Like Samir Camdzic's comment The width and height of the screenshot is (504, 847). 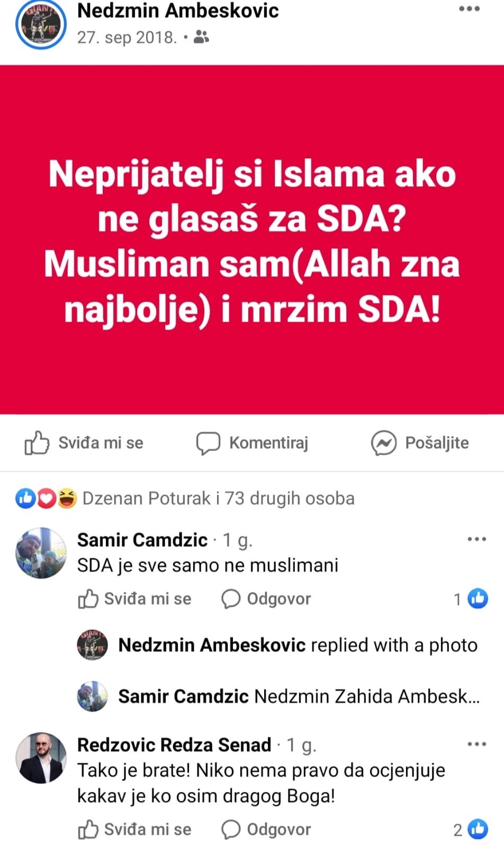click(x=134, y=599)
